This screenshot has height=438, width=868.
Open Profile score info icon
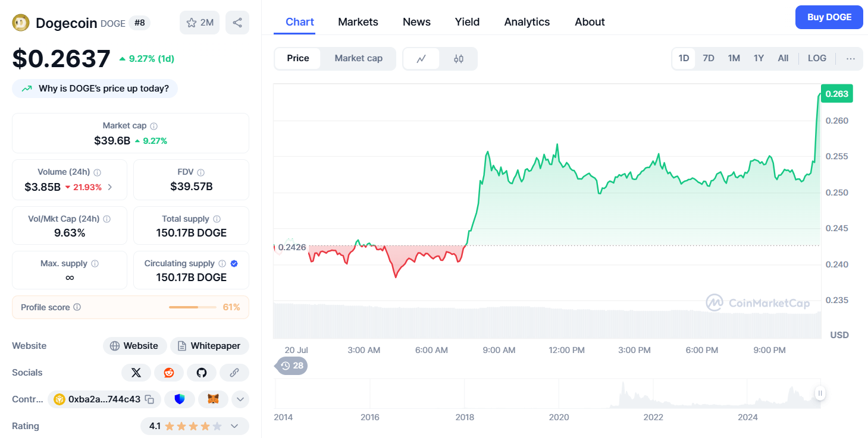click(x=77, y=307)
